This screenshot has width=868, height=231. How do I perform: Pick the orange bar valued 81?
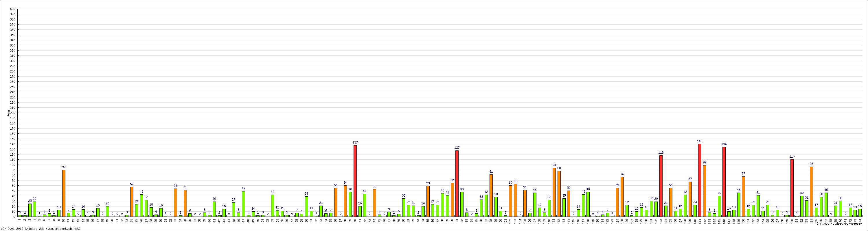[x=491, y=196]
